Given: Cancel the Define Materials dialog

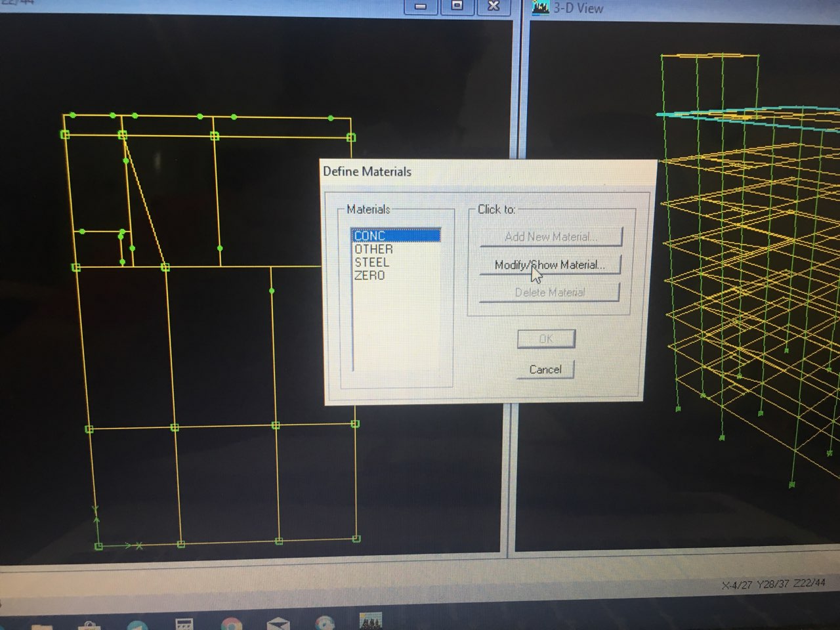Looking at the screenshot, I should 545,369.
